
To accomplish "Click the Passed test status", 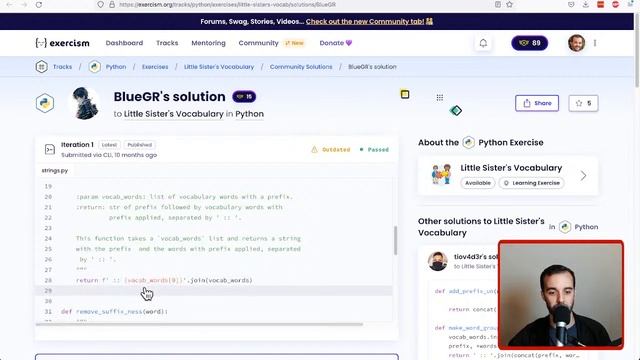I will click(x=374, y=150).
